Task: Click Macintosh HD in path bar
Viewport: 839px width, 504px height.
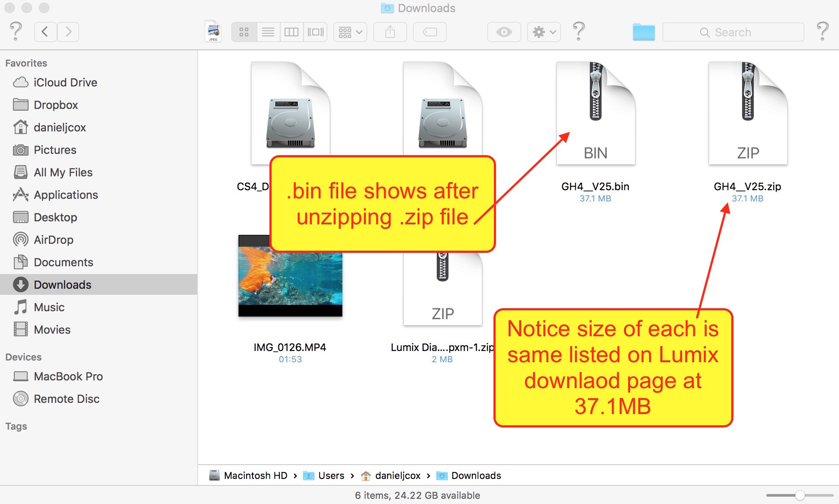Action: tap(249, 475)
